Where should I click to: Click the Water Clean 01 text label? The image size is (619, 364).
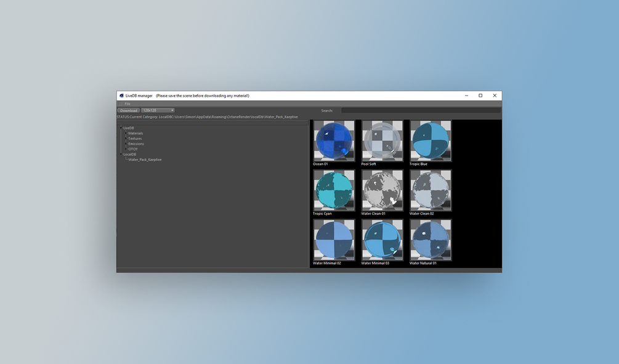tap(373, 214)
